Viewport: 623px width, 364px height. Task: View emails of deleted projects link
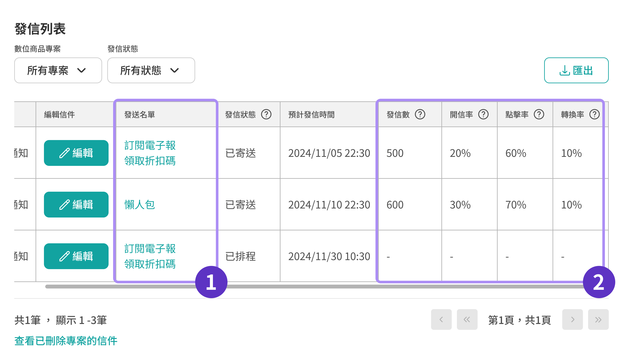[66, 341]
